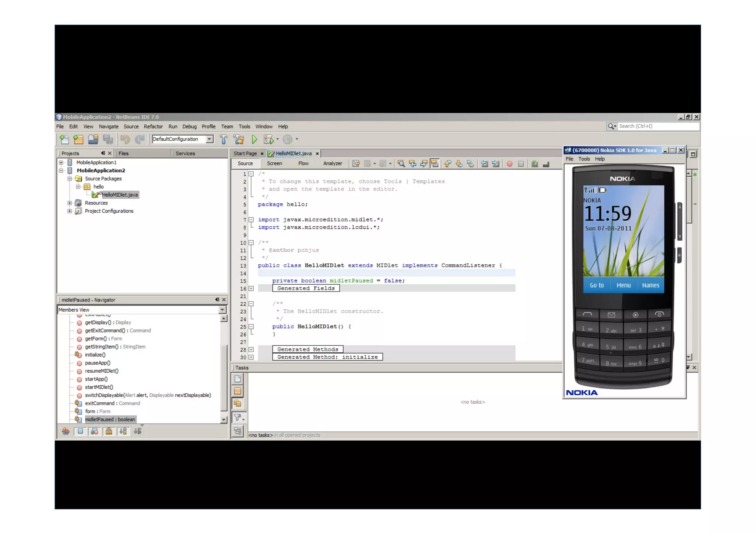Click the Find Selection magnifier icon
Image resolution: width=756 pixels, height=534 pixels.
click(x=401, y=164)
